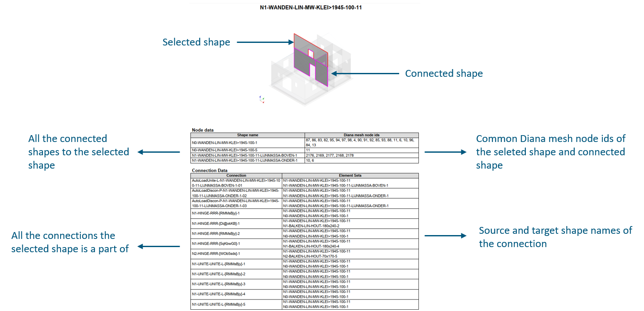Click the node id cell containing '11'

tap(361, 150)
